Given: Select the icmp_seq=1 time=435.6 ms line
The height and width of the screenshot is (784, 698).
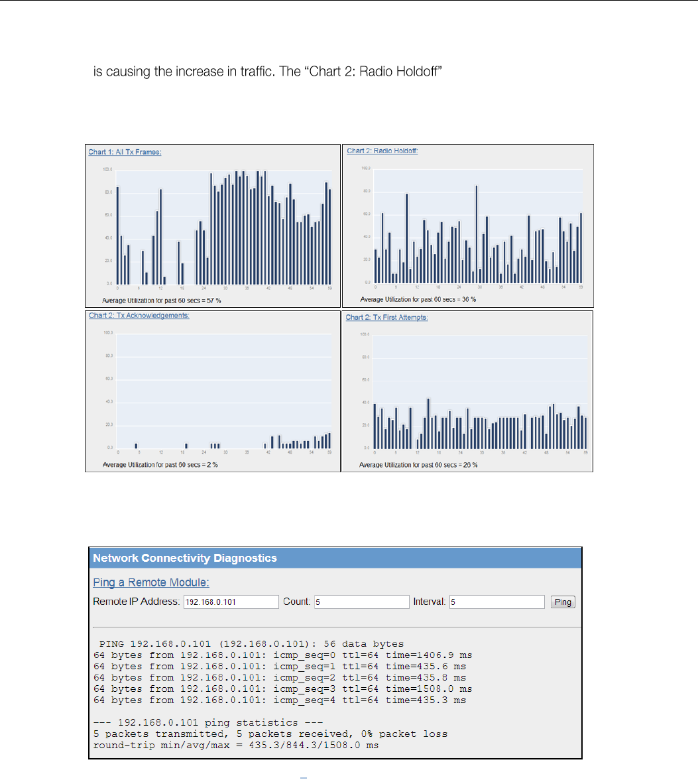Looking at the screenshot, I should click(280, 667).
